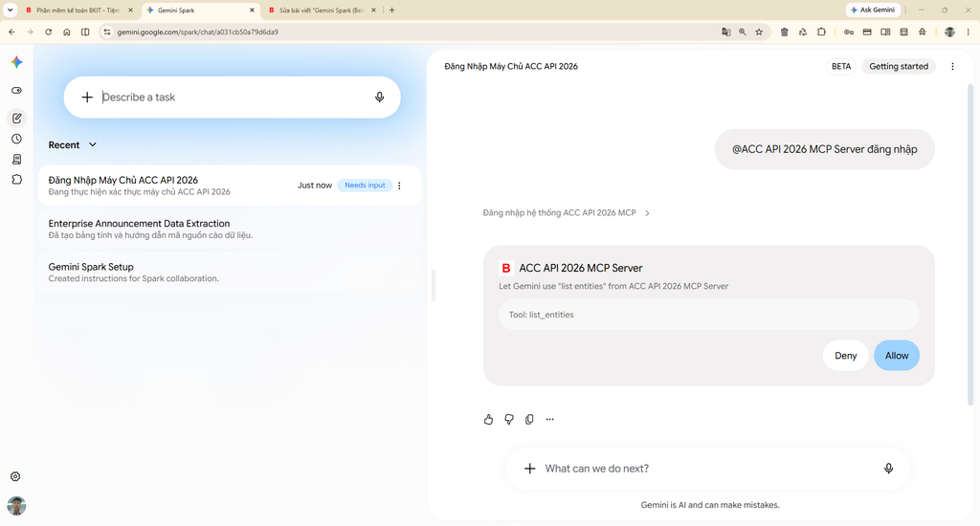The width and height of the screenshot is (980, 526).
Task: Click the Ask Gemini button
Action: [873, 10]
